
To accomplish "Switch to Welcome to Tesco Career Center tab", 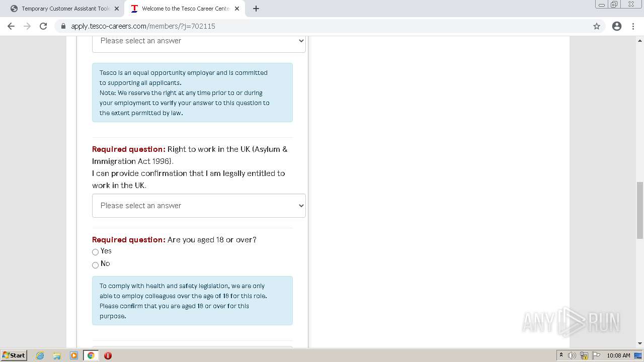I will 184,9.
